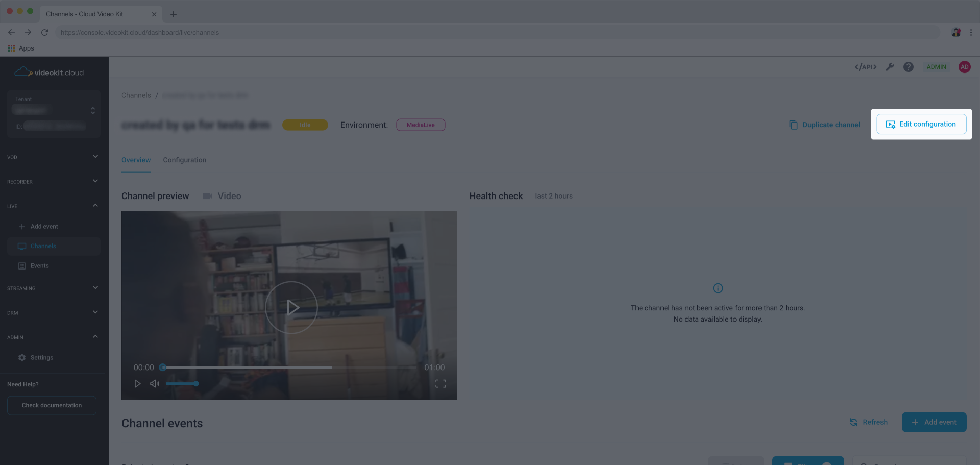Screen dimensions: 980x465
Task: Open a new browser tab
Action: (x=174, y=14)
